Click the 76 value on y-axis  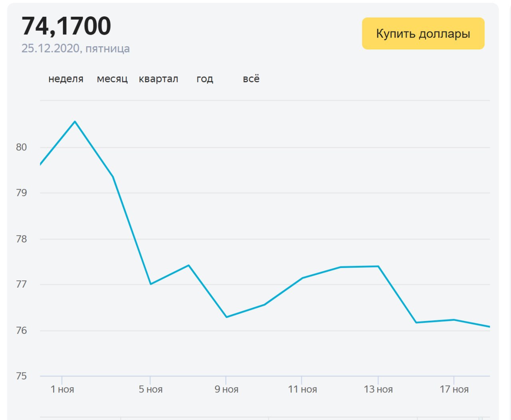coord(22,331)
